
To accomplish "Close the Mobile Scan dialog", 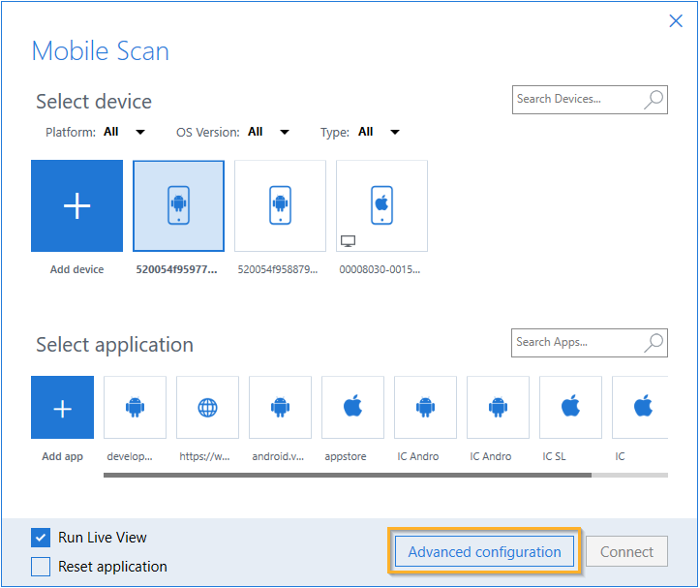I will 676,21.
